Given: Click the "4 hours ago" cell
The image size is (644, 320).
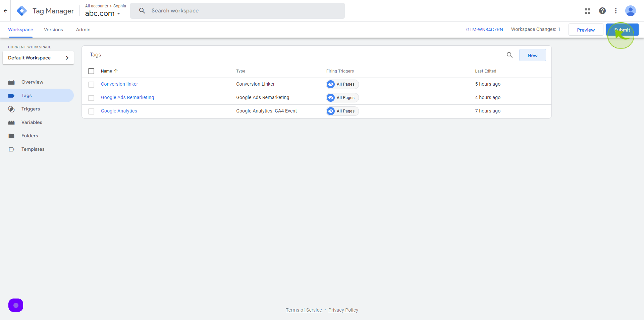Looking at the screenshot, I should coord(488,97).
